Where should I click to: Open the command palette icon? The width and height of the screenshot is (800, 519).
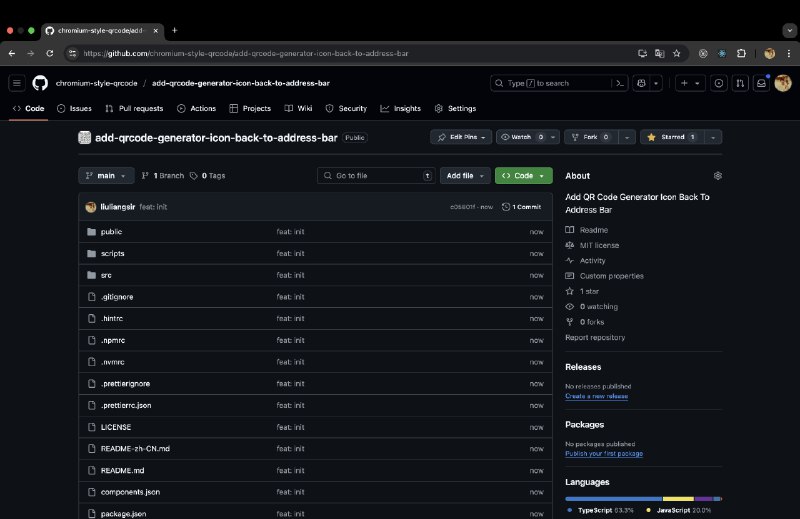(620, 83)
